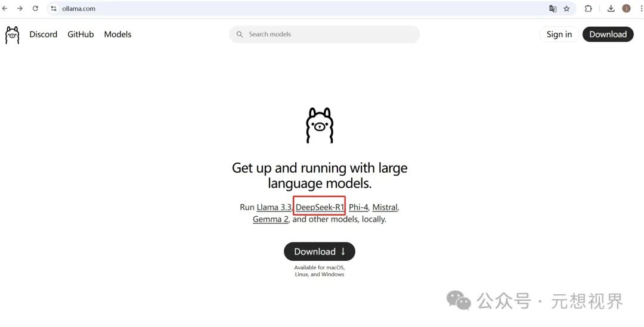Open the browser three-dot menu
Image resolution: width=644 pixels, height=327 pixels.
click(641, 8)
